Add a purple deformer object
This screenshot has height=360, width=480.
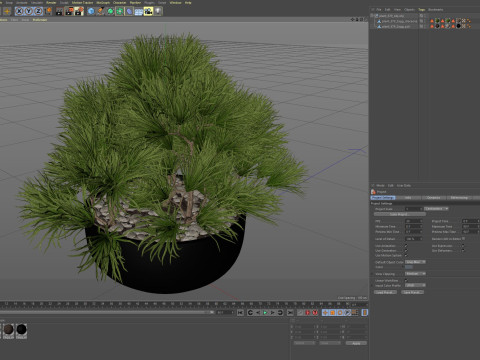[129, 11]
